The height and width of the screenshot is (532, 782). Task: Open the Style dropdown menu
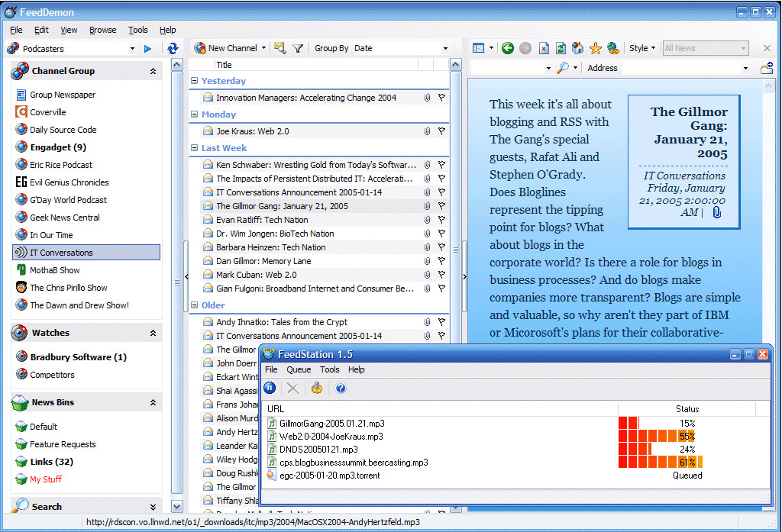(x=641, y=48)
